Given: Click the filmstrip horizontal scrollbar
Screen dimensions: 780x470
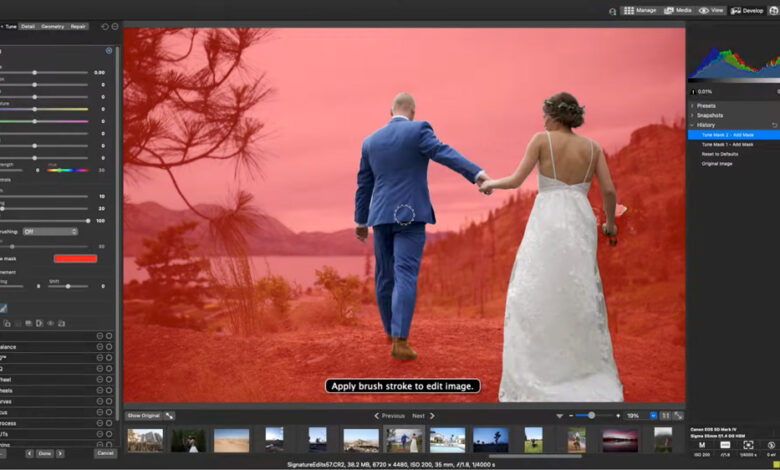Looking at the screenshot, I should point(535,456).
